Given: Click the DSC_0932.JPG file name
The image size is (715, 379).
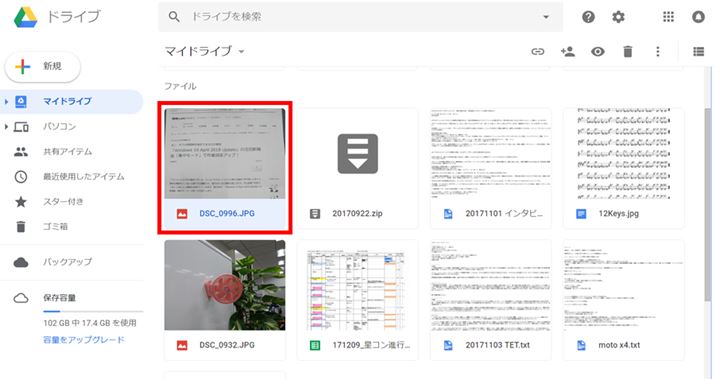Looking at the screenshot, I should pyautogui.click(x=227, y=345).
